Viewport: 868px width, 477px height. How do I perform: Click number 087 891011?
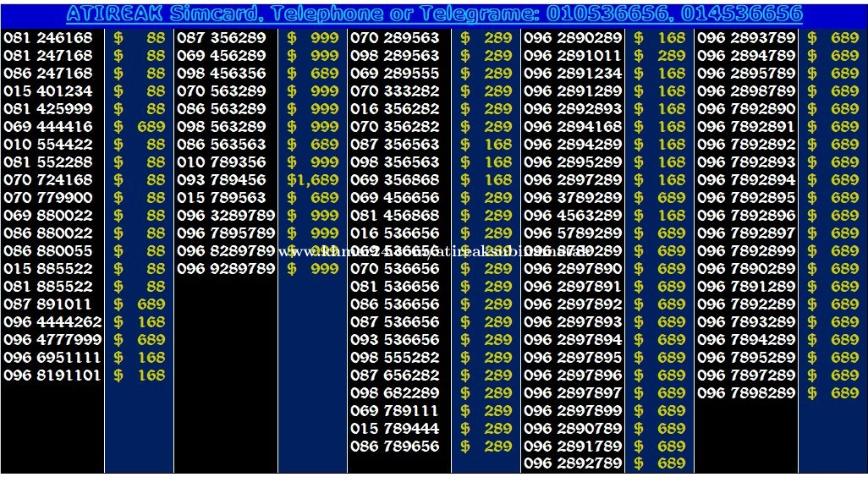click(48, 304)
